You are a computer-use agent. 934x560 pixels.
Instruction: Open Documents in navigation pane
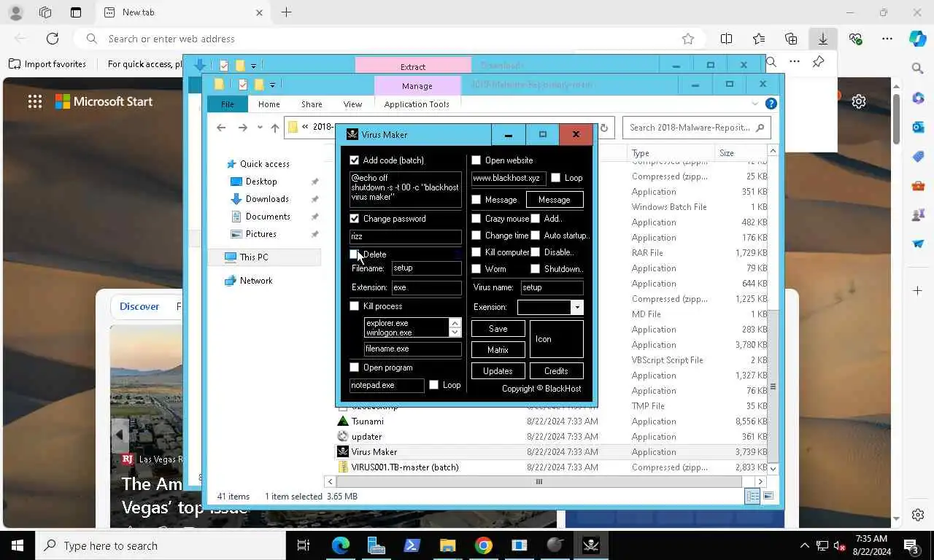pyautogui.click(x=268, y=217)
